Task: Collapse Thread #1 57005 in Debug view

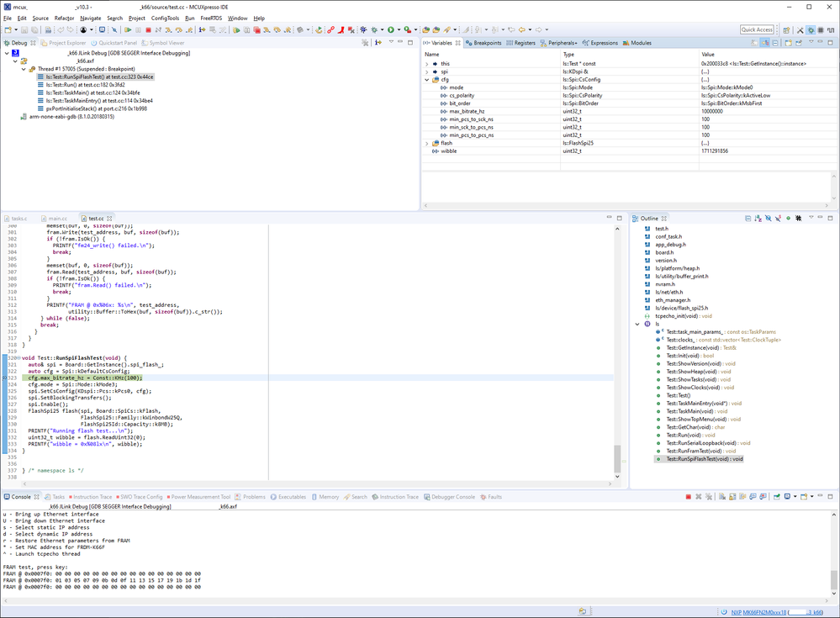Action: click(x=24, y=68)
